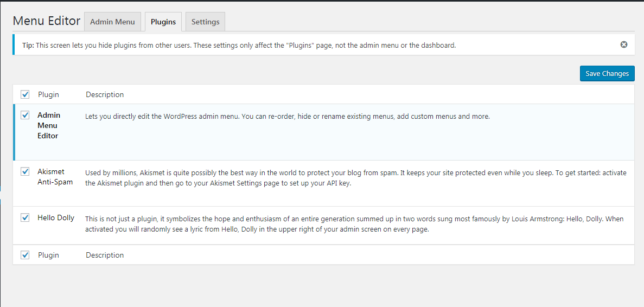Uncheck the Admin Menu Editor plugin checkbox
This screenshot has width=644, height=307.
(x=25, y=115)
